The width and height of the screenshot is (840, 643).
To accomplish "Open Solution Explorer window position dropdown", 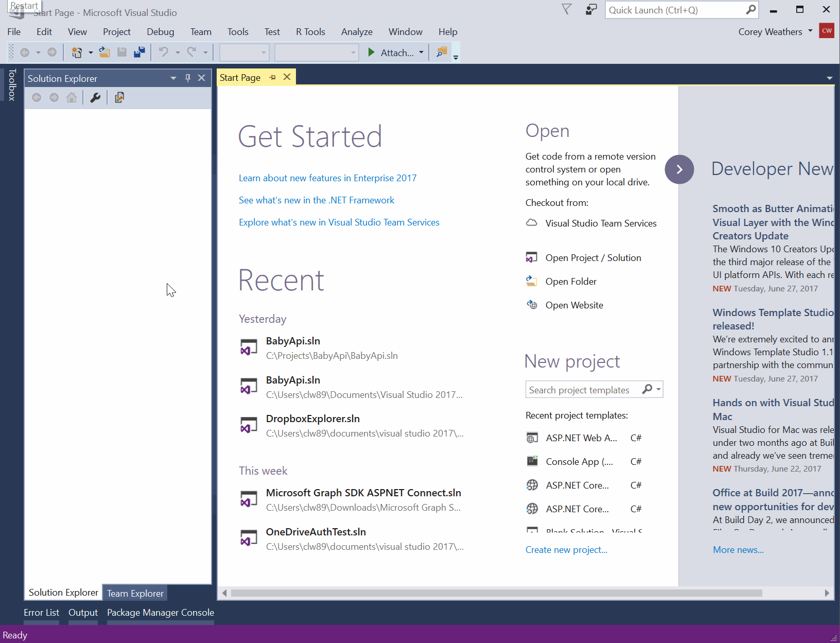I will pos(173,78).
